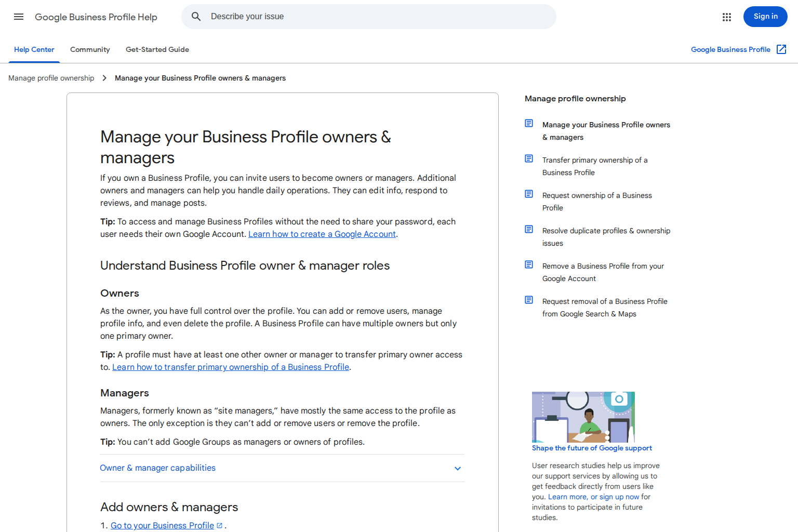798x532 pixels.
Task: Click Understand Business Profile owner & manager roles heading
Action: pos(245,265)
